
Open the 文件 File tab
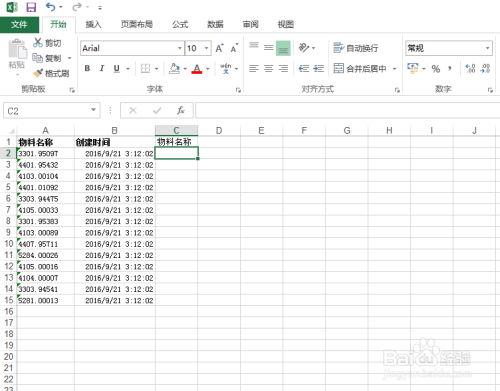point(19,24)
